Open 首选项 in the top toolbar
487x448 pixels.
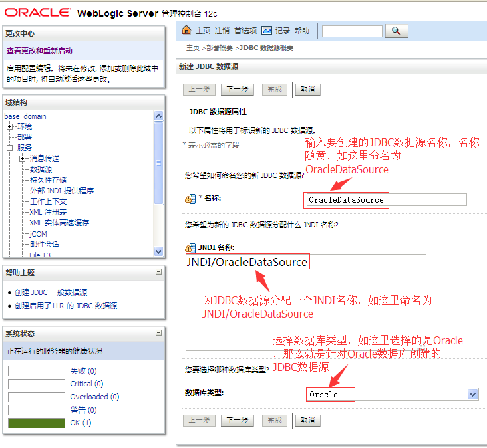coord(245,31)
